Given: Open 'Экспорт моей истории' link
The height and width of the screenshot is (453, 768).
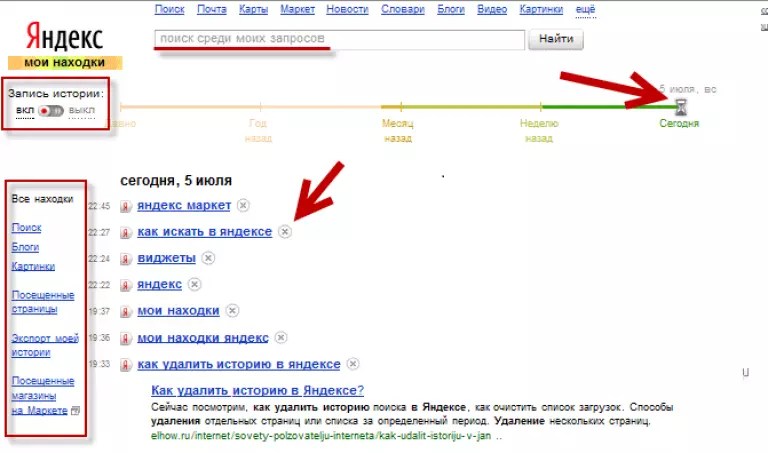Looking at the screenshot, I should click(x=45, y=345).
